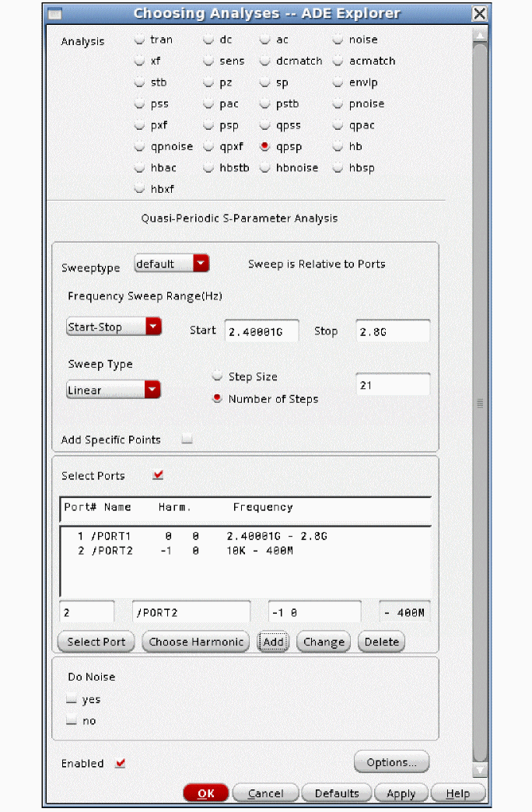Select the tran analysis radio button
This screenshot has width=532, height=812.
pyautogui.click(x=139, y=40)
